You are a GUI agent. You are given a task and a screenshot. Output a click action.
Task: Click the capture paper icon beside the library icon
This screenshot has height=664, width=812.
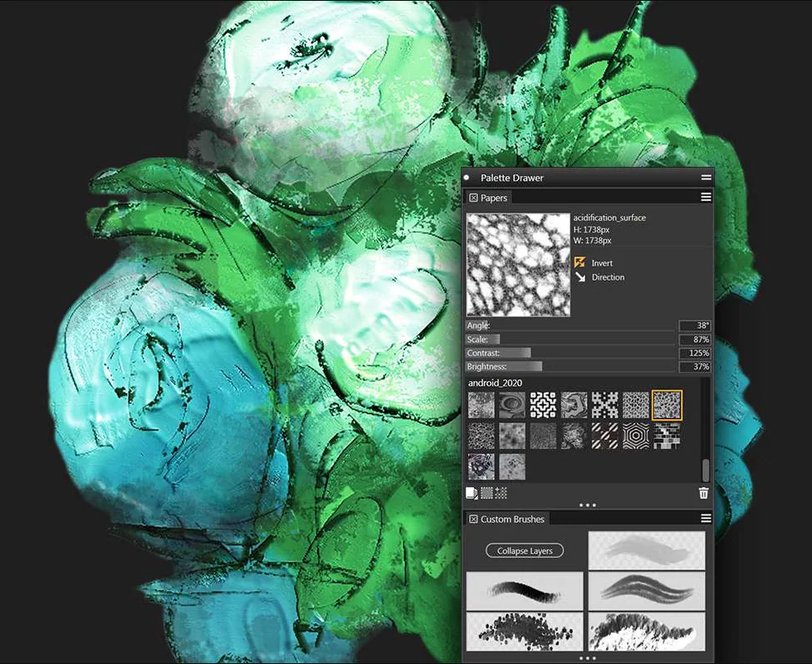tap(487, 493)
